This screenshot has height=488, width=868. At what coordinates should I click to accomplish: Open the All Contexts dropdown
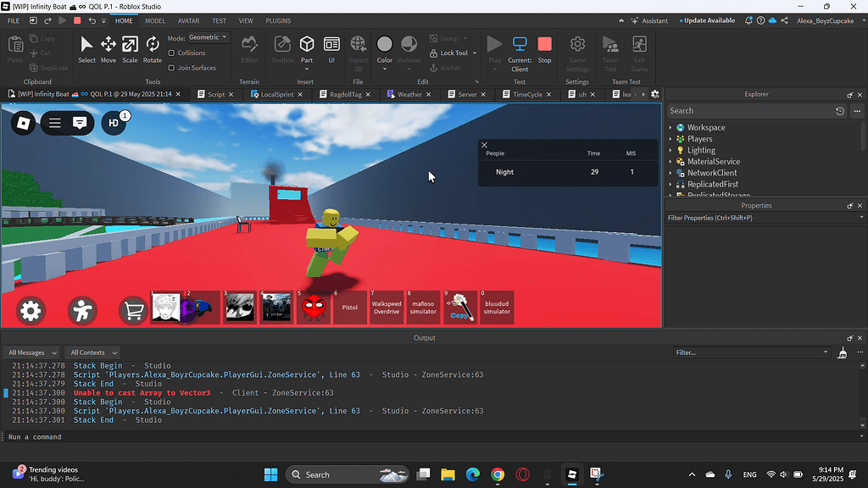[92, 352]
